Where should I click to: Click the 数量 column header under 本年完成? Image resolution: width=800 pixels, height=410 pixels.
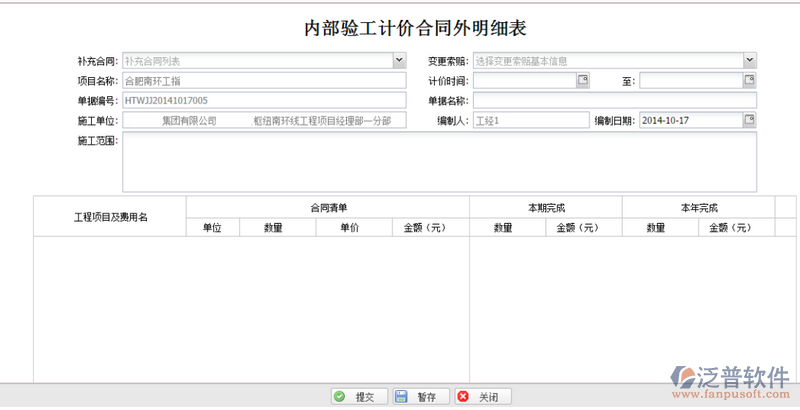pyautogui.click(x=656, y=228)
